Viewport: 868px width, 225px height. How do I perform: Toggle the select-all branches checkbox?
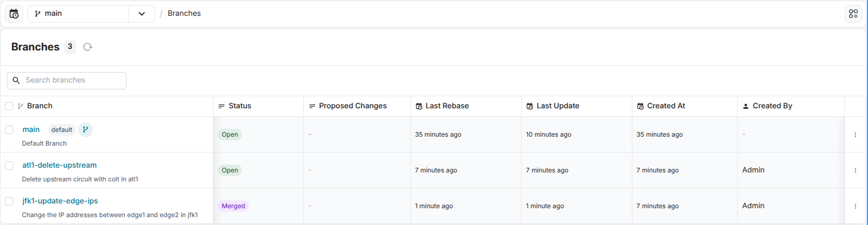[x=9, y=106]
